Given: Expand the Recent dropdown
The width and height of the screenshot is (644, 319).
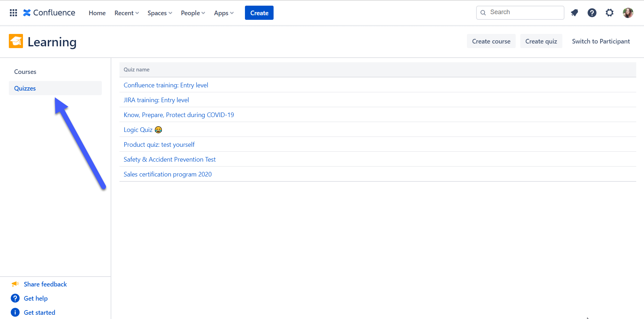Looking at the screenshot, I should click(x=127, y=13).
